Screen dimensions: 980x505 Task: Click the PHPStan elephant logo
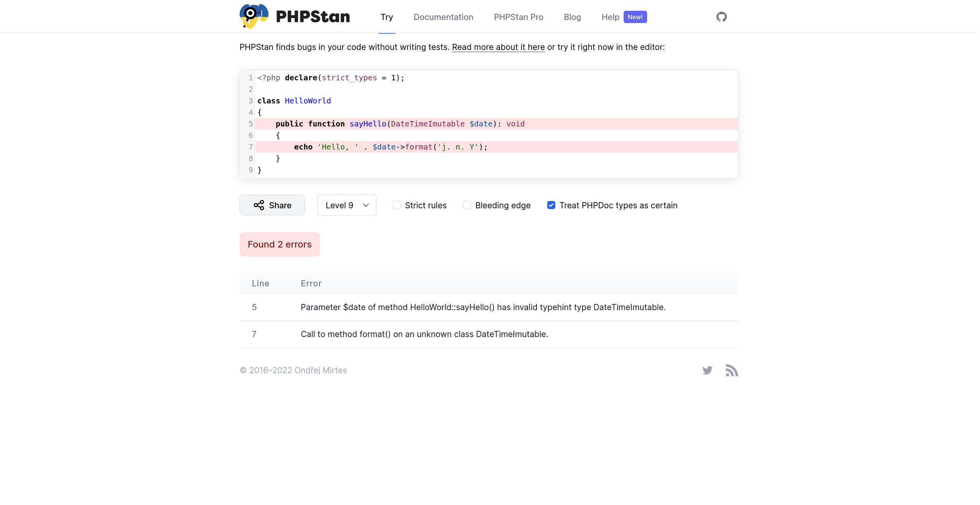pyautogui.click(x=254, y=16)
